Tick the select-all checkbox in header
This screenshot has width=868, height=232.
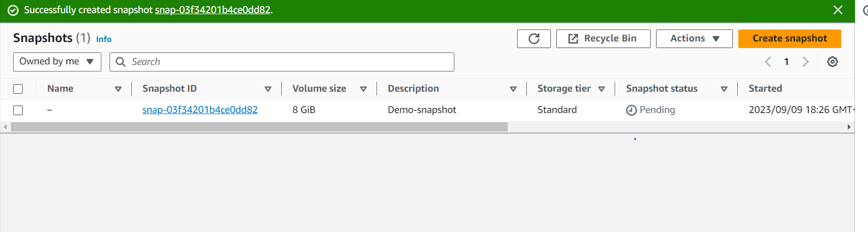click(18, 89)
